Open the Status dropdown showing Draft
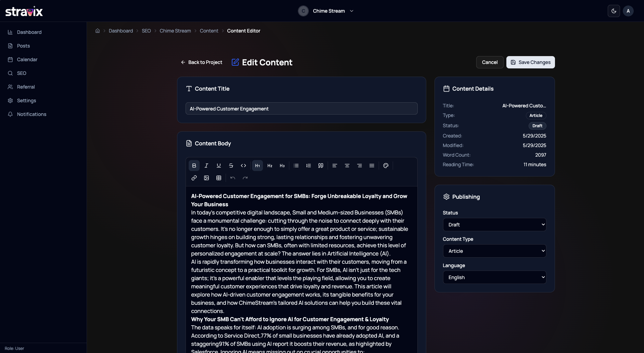This screenshot has height=353, width=644. pyautogui.click(x=494, y=225)
